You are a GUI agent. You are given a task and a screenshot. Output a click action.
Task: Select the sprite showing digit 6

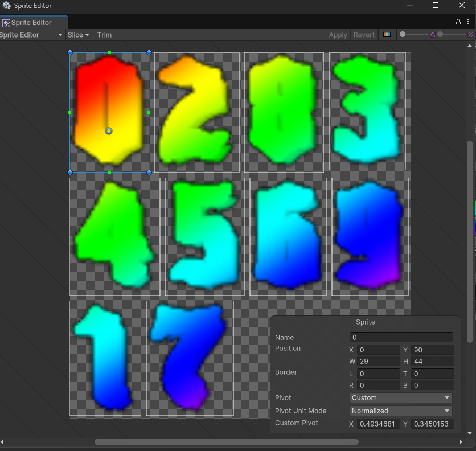pyautogui.click(x=288, y=236)
